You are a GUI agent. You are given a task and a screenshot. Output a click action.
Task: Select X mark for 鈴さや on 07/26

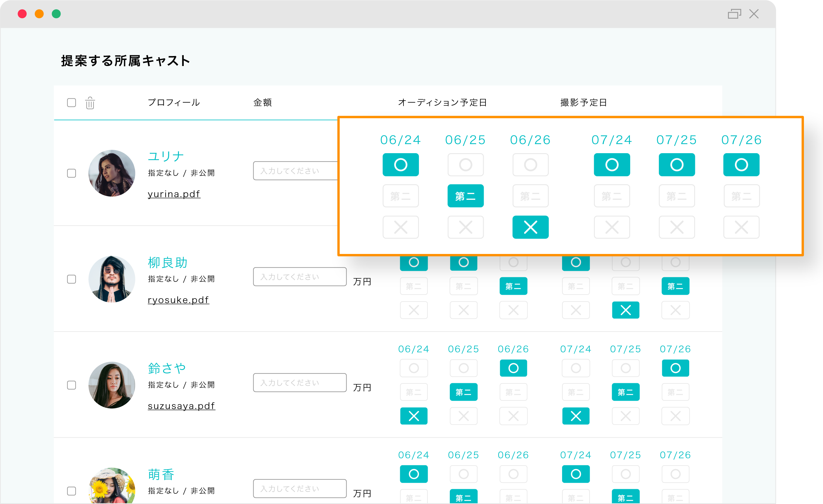[x=675, y=416]
